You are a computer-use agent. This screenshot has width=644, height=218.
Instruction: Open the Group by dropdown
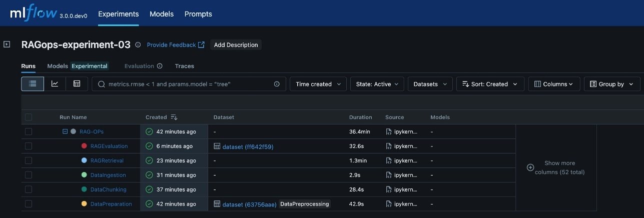click(x=612, y=84)
